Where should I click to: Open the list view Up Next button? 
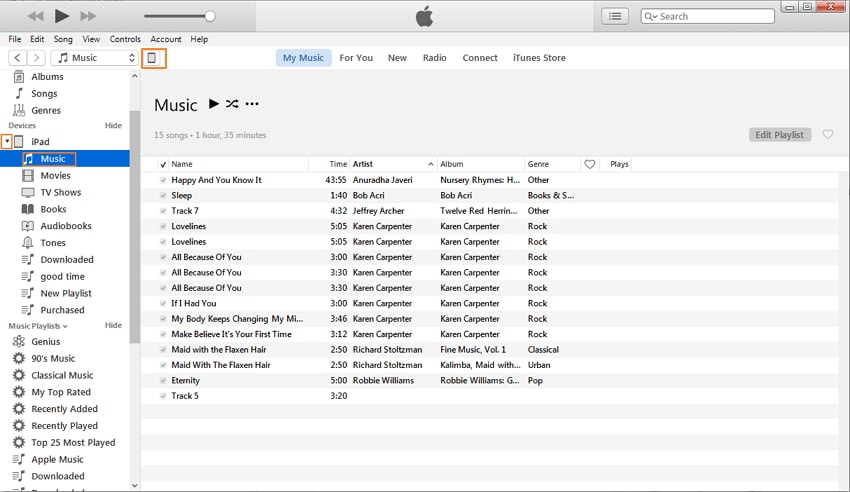(x=615, y=16)
